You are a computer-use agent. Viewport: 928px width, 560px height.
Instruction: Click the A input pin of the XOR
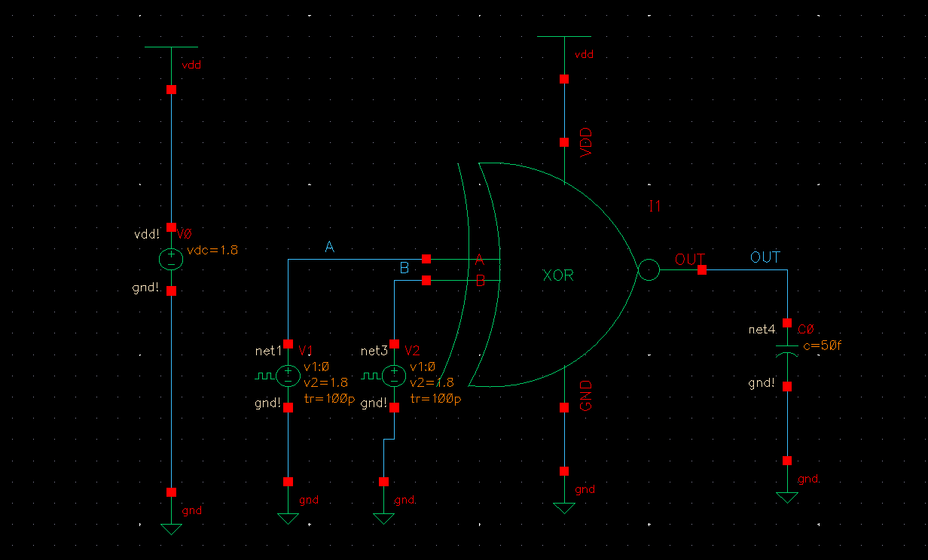426,259
